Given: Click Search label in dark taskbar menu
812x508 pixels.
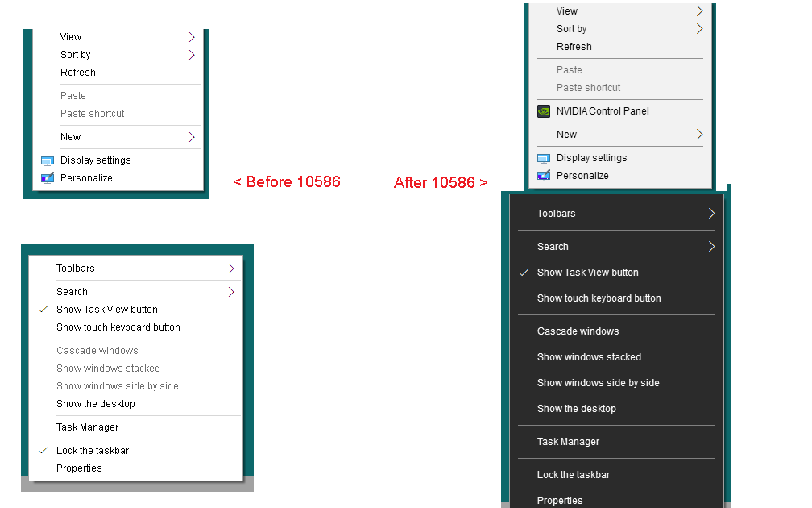Looking at the screenshot, I should (553, 246).
